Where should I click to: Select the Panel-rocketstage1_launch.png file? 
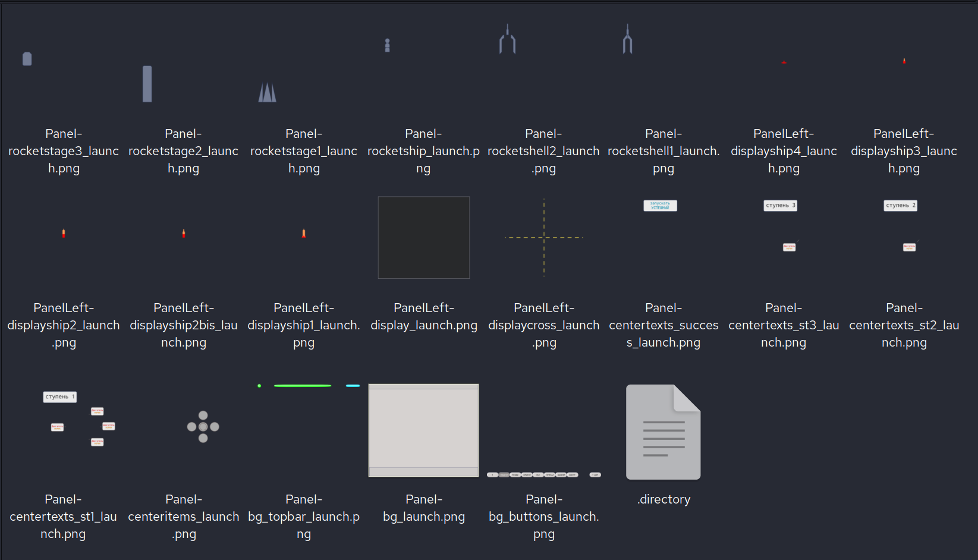pyautogui.click(x=267, y=93)
